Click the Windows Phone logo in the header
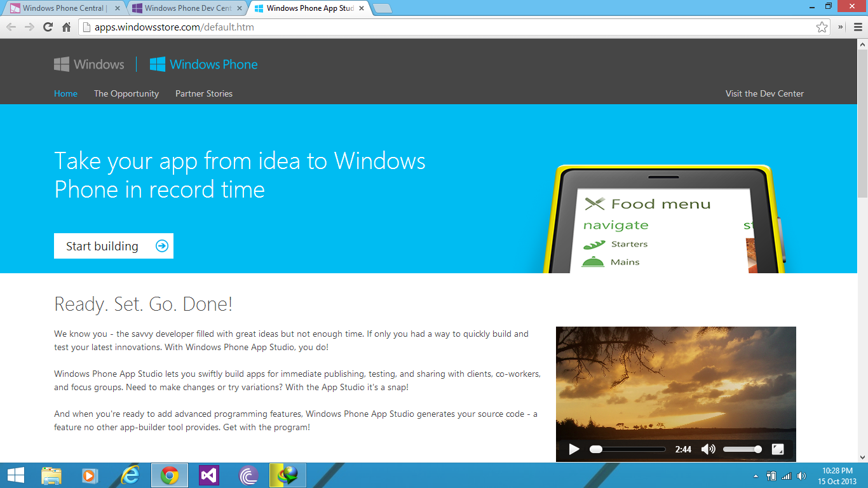868x488 pixels. click(x=203, y=64)
